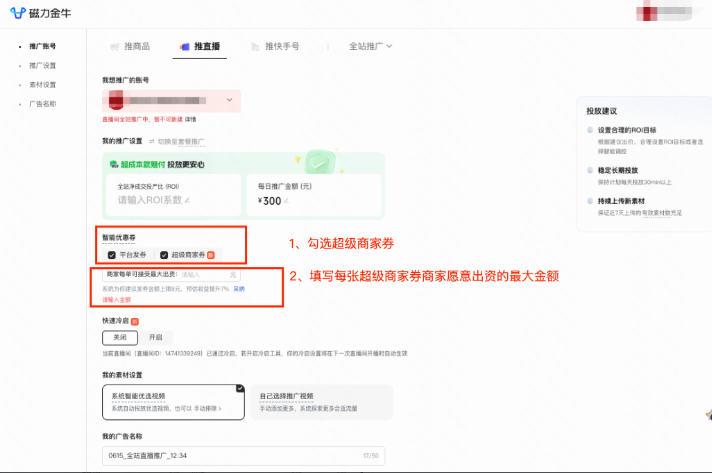Screen dimensions: 712x473
Task: Click the 请输入ROI系数 input field
Action: point(150,200)
